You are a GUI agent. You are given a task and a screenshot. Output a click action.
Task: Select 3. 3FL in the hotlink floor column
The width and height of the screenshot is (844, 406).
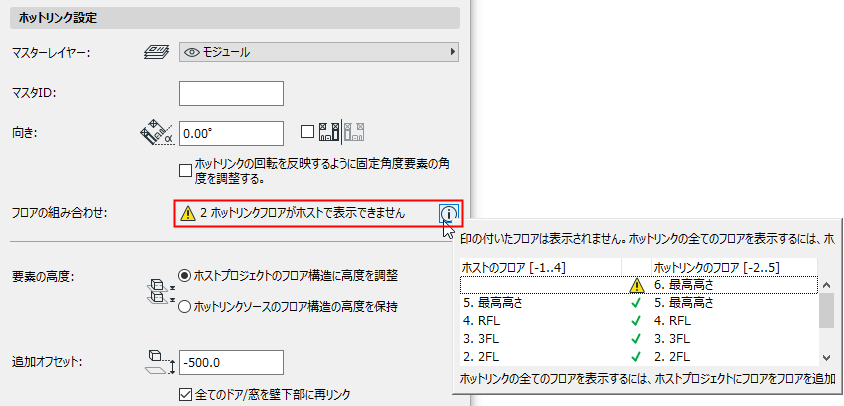click(672, 339)
